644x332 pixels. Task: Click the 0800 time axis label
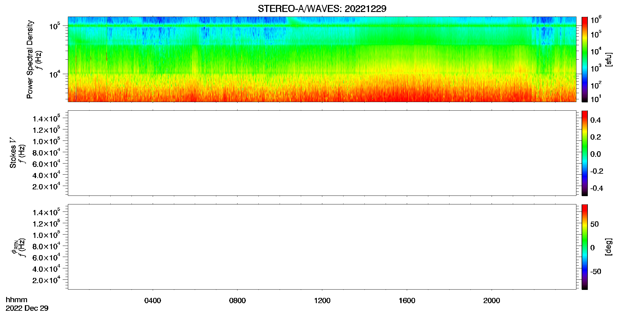point(238,301)
